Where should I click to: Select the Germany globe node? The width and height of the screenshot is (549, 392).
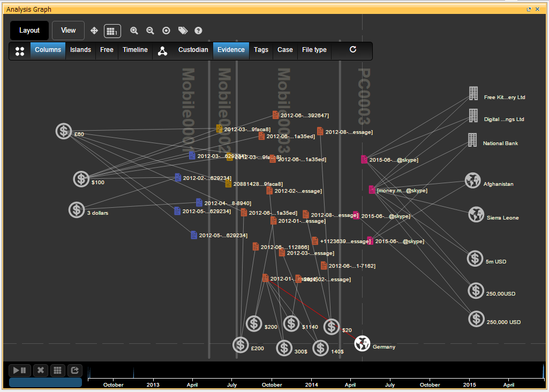[363, 344]
